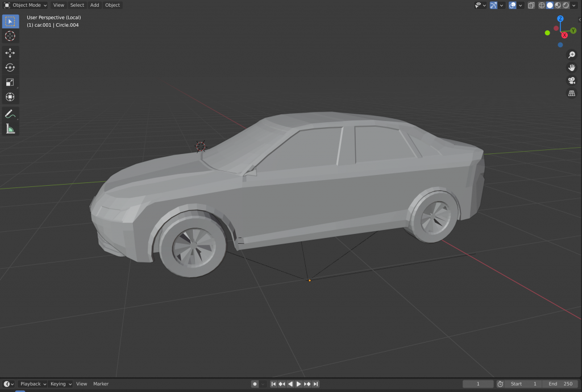Select the Measure ruler tool
The image size is (582, 392).
(x=10, y=129)
